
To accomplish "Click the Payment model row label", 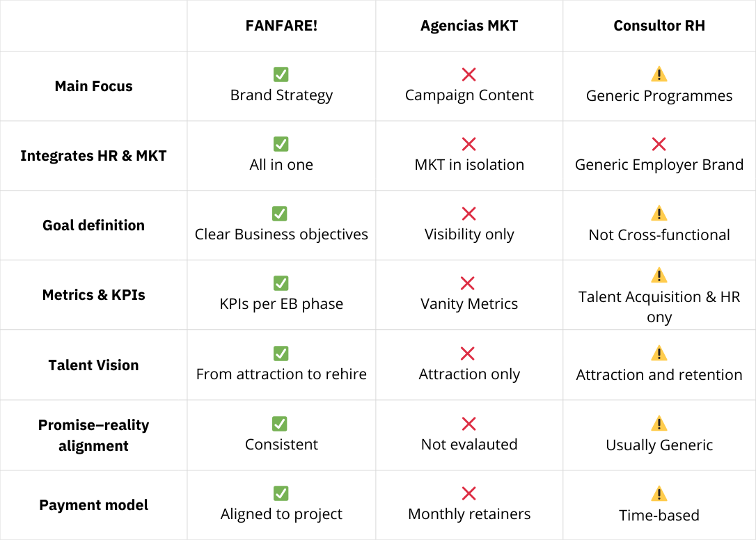I will (93, 505).
